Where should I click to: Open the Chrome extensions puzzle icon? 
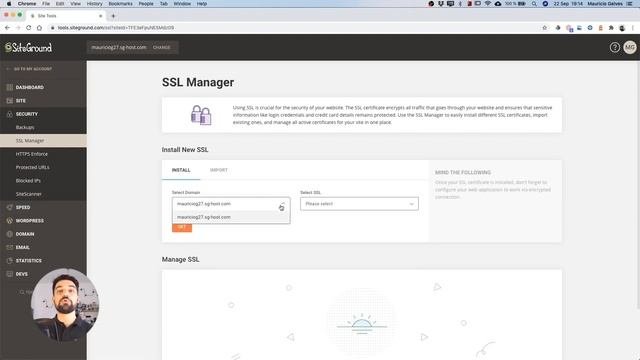coord(611,28)
